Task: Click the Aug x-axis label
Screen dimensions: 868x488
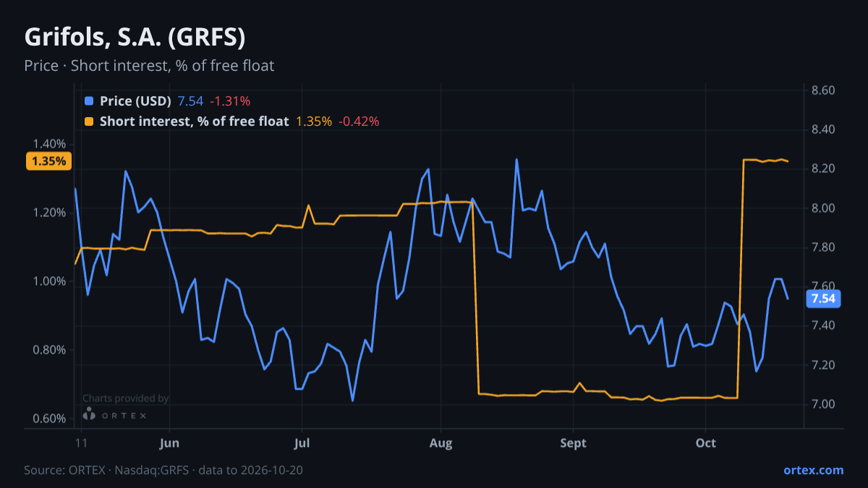Action: click(441, 442)
